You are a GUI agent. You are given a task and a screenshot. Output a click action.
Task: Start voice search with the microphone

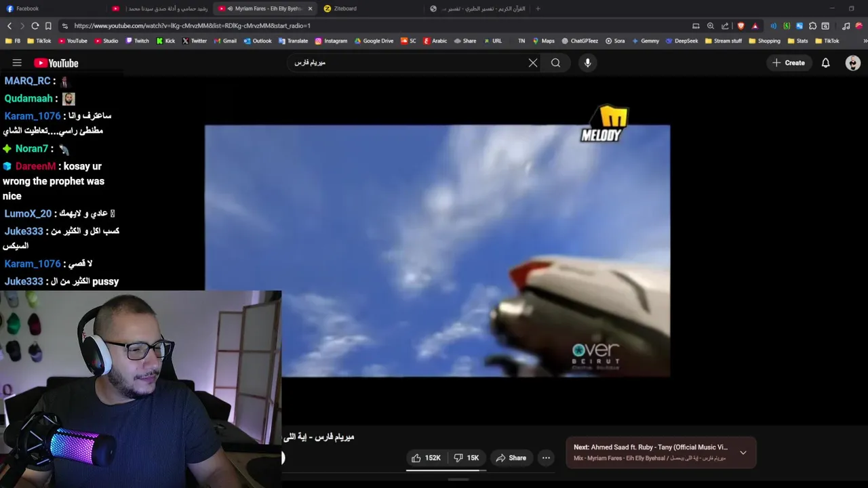coord(587,63)
